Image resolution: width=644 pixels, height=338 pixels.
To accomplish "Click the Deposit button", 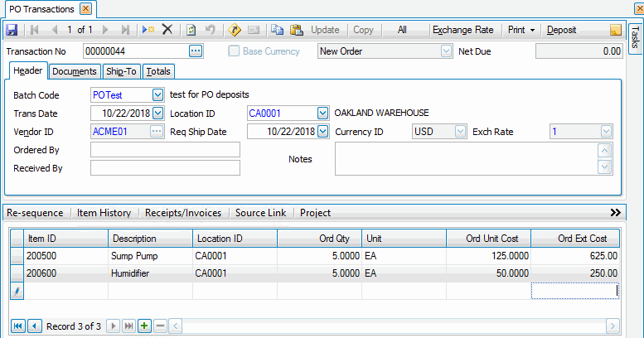I will [x=561, y=30].
